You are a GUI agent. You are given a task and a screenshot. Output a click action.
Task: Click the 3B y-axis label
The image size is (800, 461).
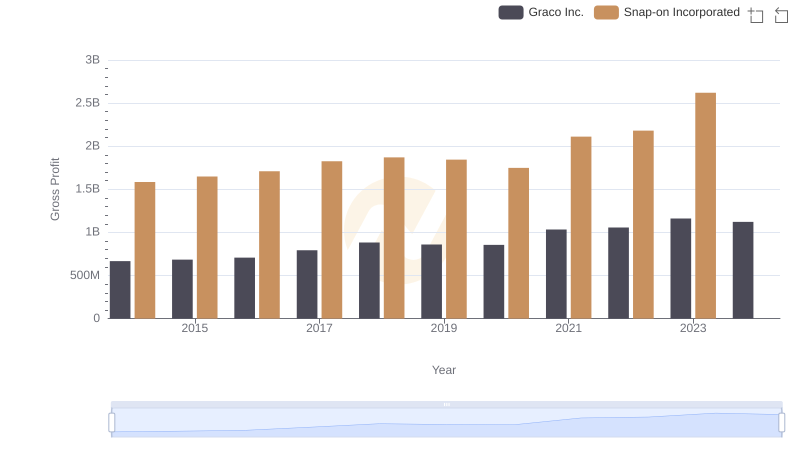pos(92,60)
